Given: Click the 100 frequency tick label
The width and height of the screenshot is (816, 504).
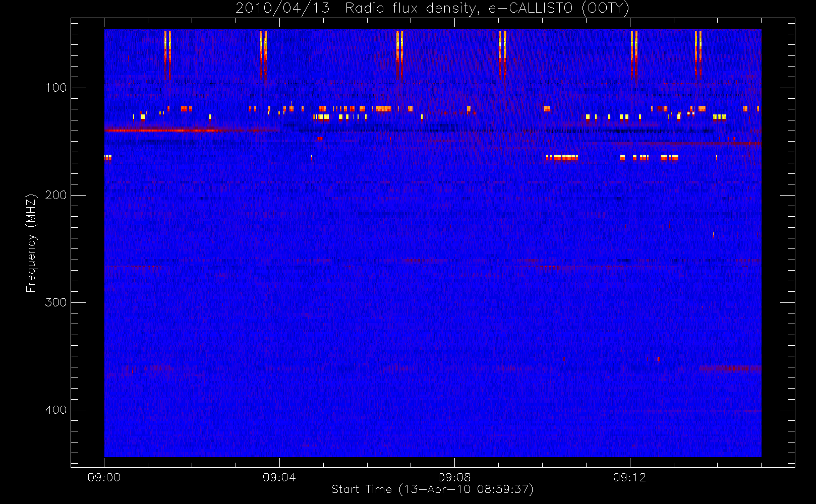Looking at the screenshot, I should coord(55,88).
